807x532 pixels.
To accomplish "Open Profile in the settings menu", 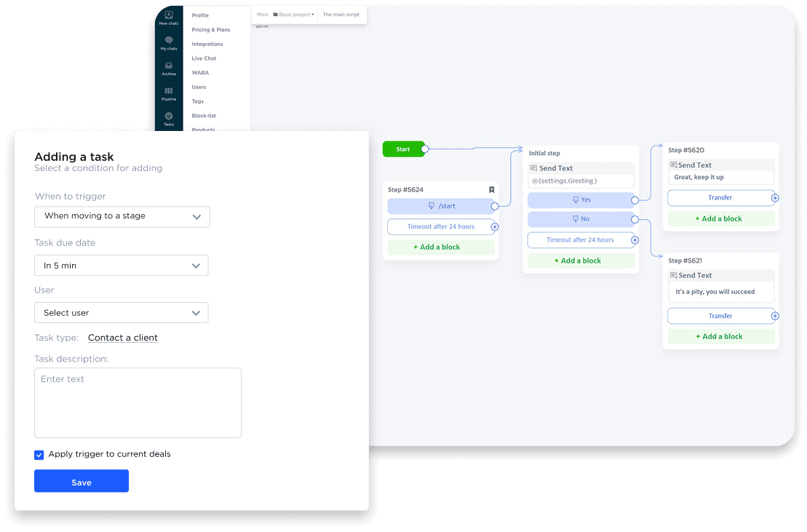I will point(200,15).
